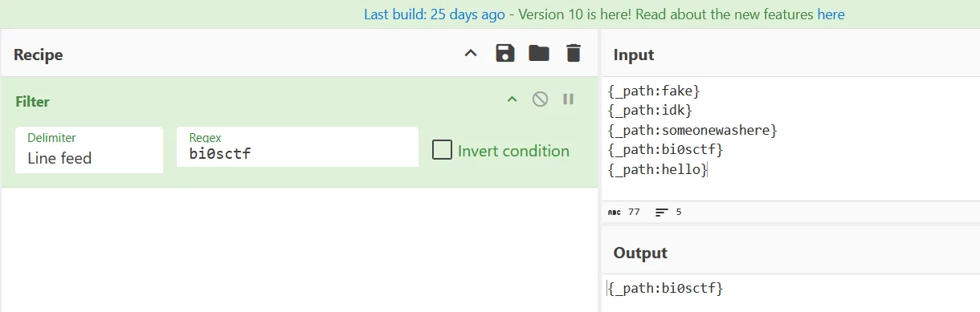This screenshot has height=312, width=980.
Task: Click the Regex field containing bi0sctf
Action: click(x=297, y=147)
